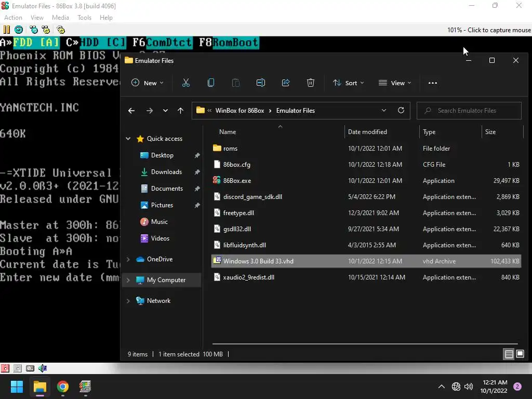Viewport: 532px width, 399px height.
Task: Open the Sort options dropdown
Action: [349, 83]
